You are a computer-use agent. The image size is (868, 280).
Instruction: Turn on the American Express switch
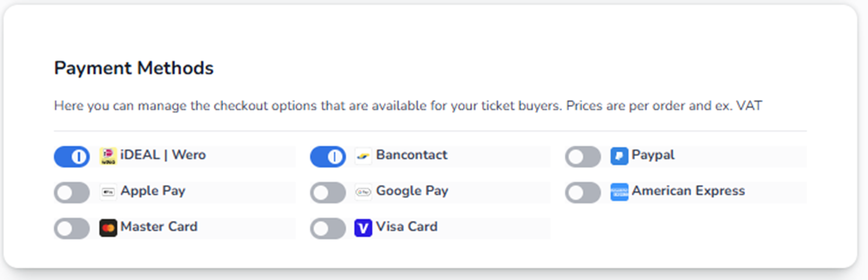[x=583, y=192]
